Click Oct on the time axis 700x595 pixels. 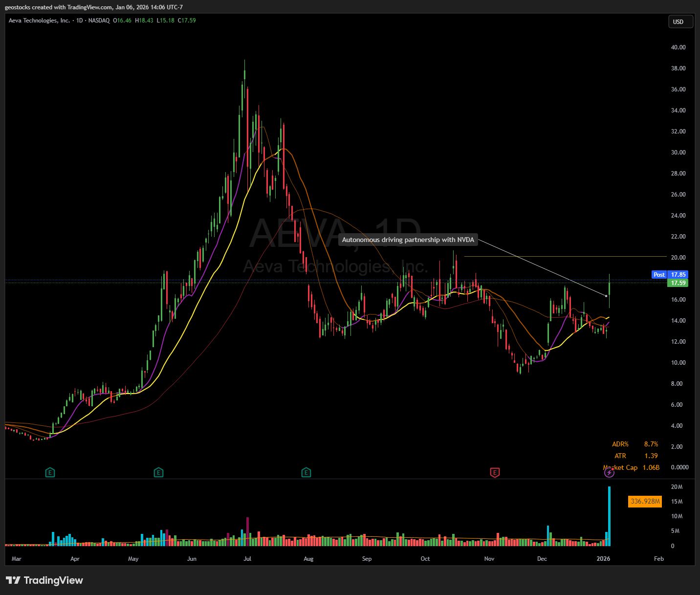[x=425, y=559]
